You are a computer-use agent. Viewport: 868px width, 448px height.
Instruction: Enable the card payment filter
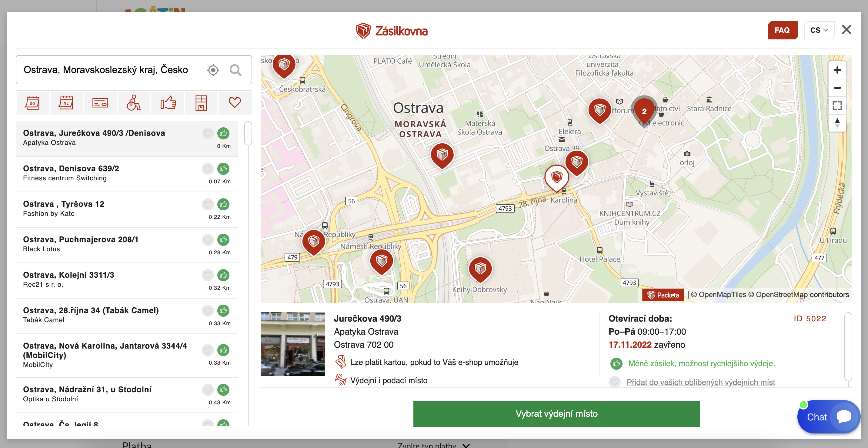click(100, 103)
